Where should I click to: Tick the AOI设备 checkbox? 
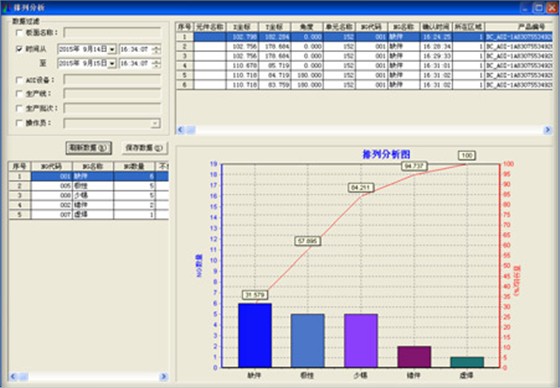tap(19, 80)
